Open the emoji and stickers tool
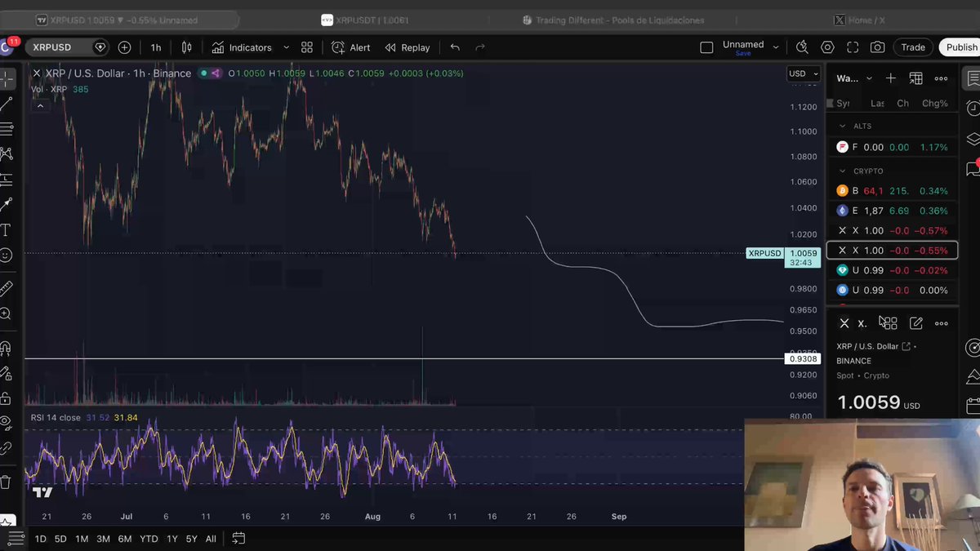The width and height of the screenshot is (980, 551). tap(6, 256)
